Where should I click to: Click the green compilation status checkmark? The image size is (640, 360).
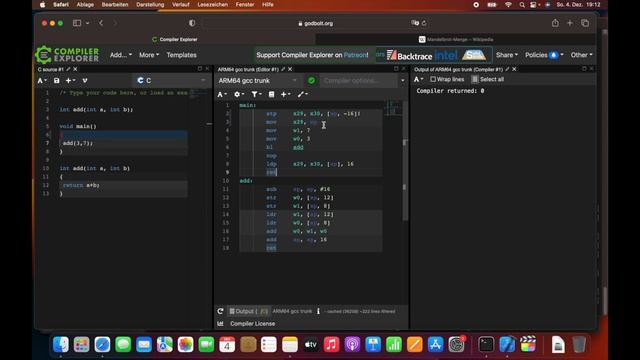[311, 81]
